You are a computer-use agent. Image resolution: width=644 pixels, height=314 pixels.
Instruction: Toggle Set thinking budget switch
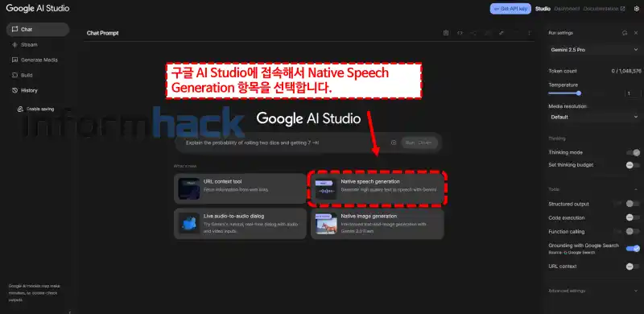[633, 165]
